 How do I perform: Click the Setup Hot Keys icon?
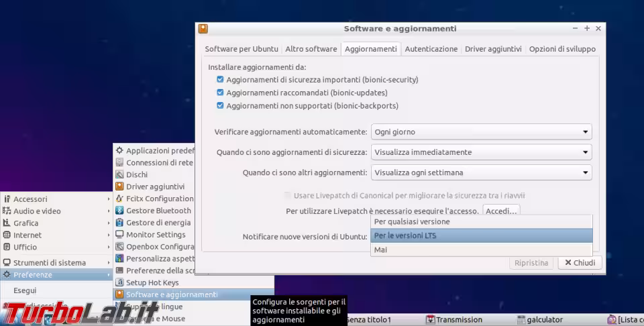[x=119, y=282]
